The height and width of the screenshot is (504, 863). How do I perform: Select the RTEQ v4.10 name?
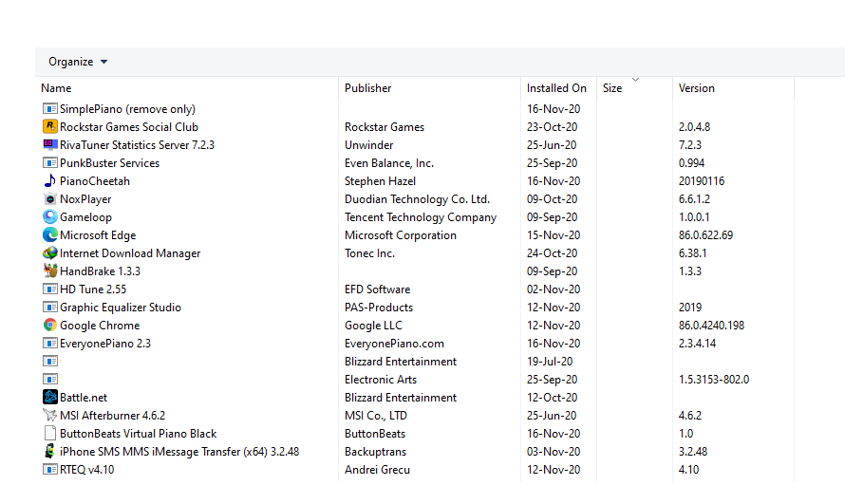click(x=87, y=469)
